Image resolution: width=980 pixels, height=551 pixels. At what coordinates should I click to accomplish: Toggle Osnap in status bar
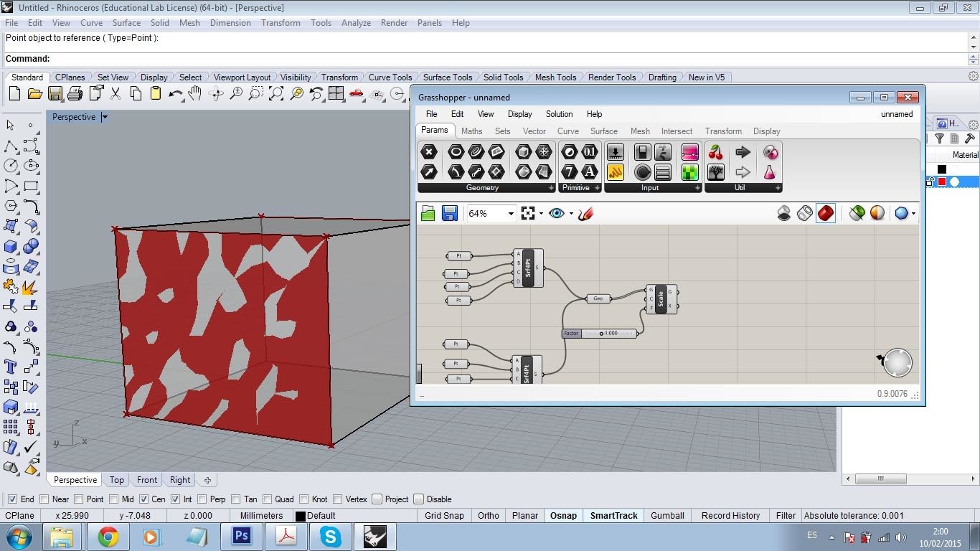563,515
